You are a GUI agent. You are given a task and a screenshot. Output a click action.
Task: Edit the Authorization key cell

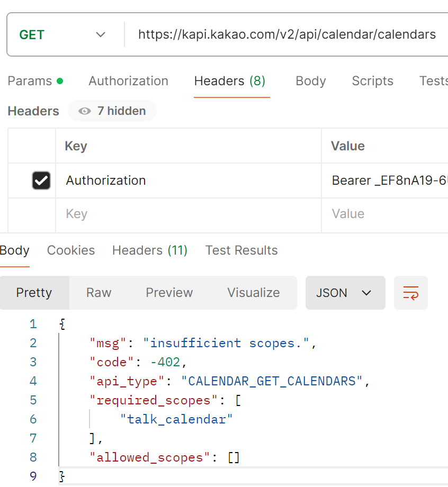189,181
